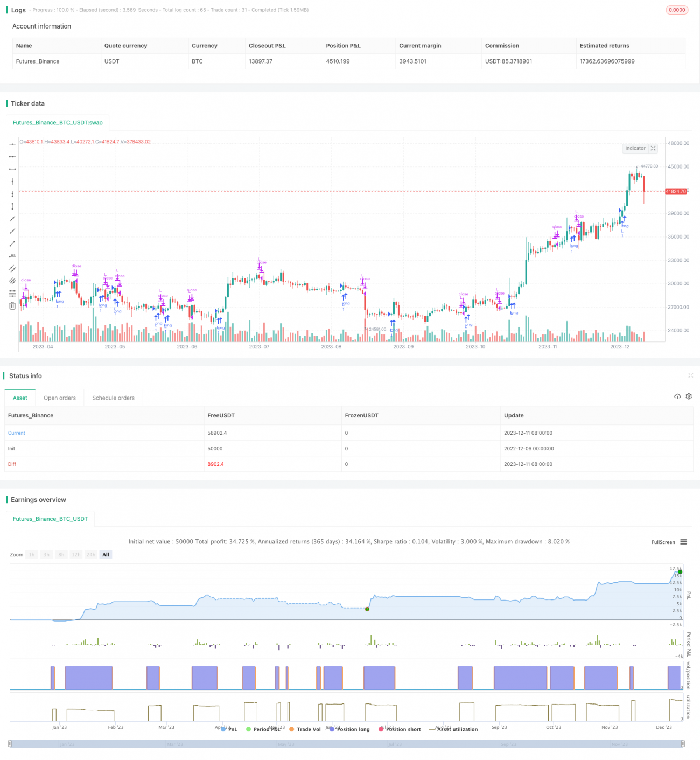700x760 pixels.
Task: Select the parallel straight lines tool
Action: (12, 281)
